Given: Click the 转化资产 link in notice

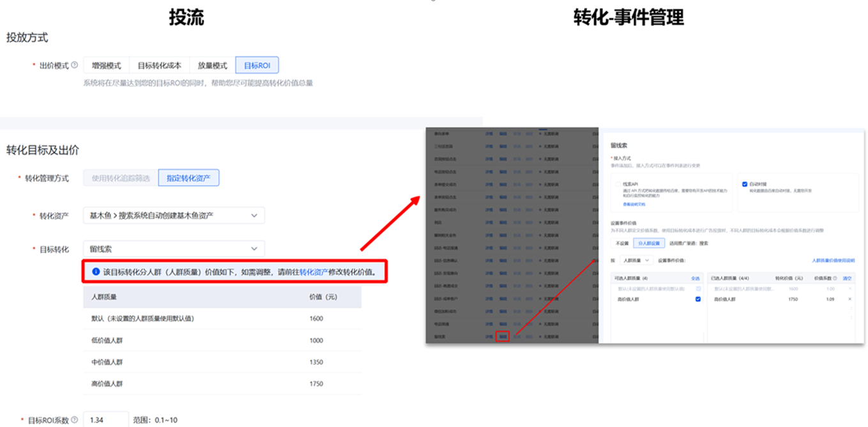Looking at the screenshot, I should pyautogui.click(x=313, y=272).
